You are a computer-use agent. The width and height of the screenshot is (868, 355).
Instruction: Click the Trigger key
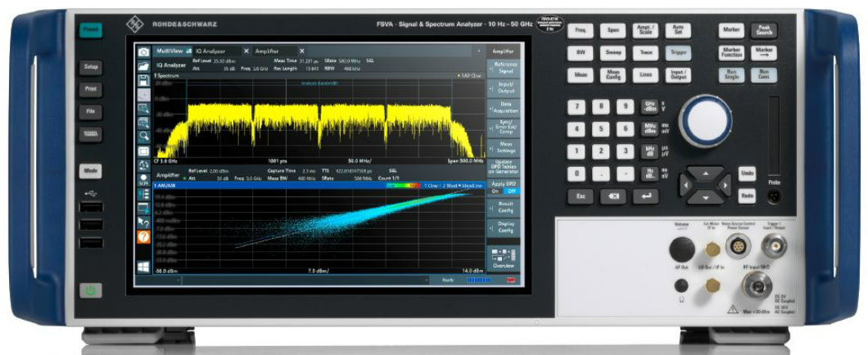point(678,53)
